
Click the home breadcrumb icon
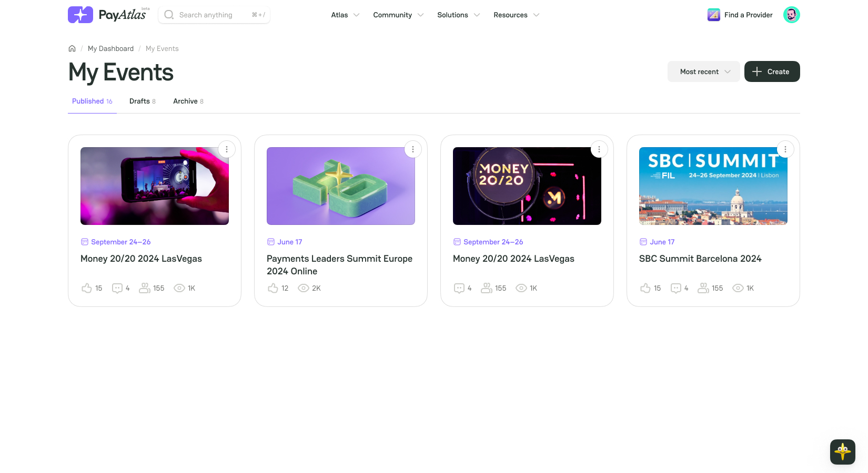pos(72,48)
